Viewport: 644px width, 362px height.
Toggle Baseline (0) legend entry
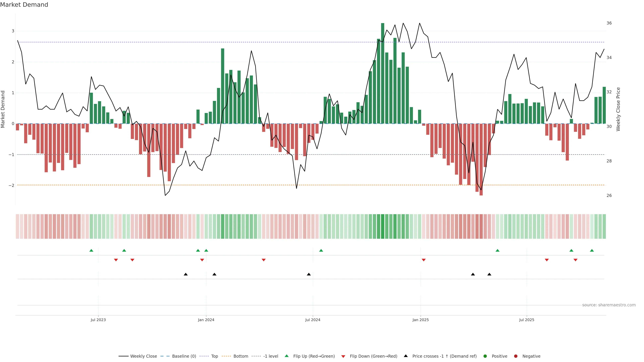click(184, 356)
